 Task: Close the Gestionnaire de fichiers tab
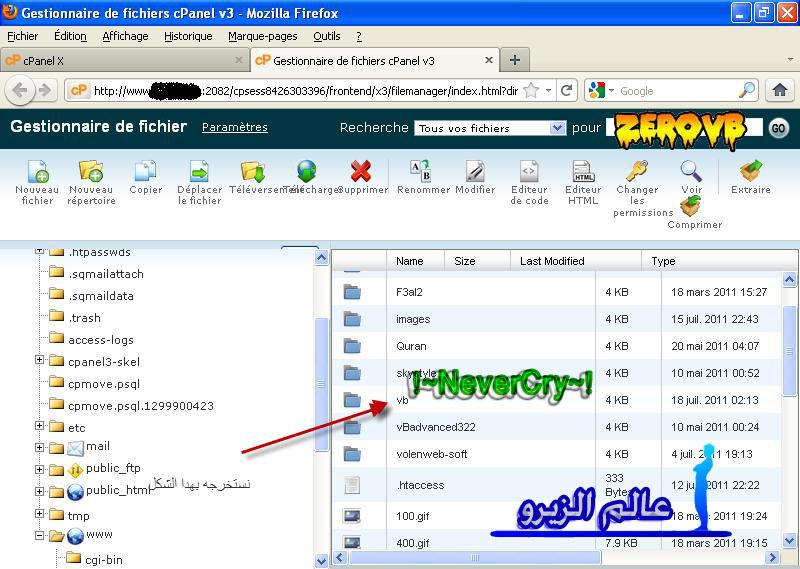coord(489,60)
